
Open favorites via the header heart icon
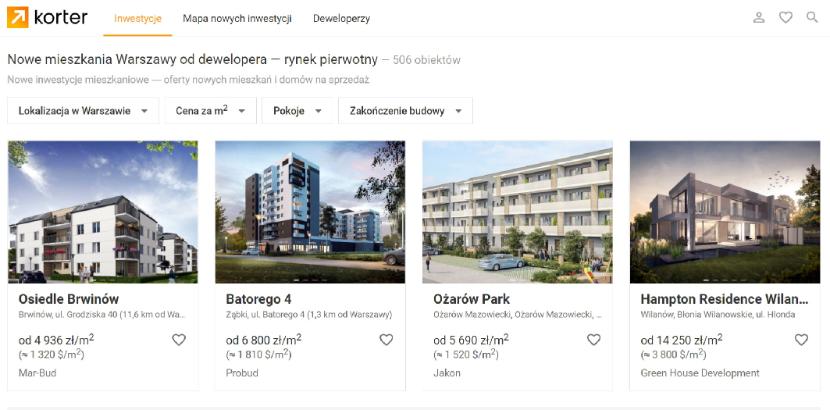(x=786, y=18)
